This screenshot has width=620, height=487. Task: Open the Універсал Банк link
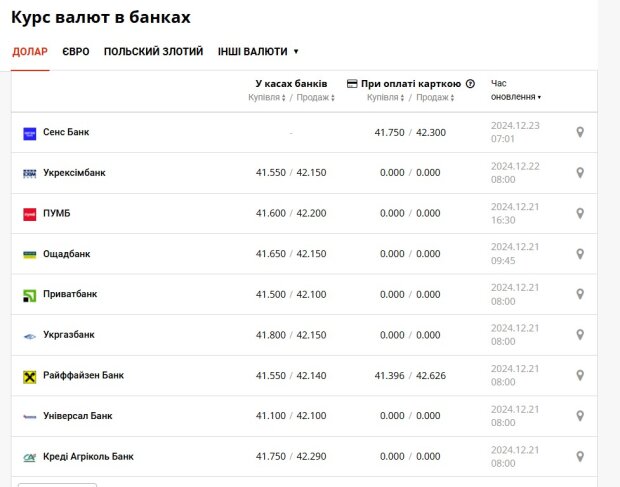point(78,416)
